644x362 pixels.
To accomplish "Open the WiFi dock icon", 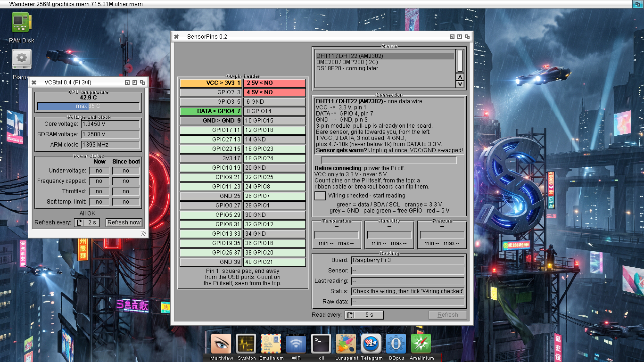I will pyautogui.click(x=296, y=344).
